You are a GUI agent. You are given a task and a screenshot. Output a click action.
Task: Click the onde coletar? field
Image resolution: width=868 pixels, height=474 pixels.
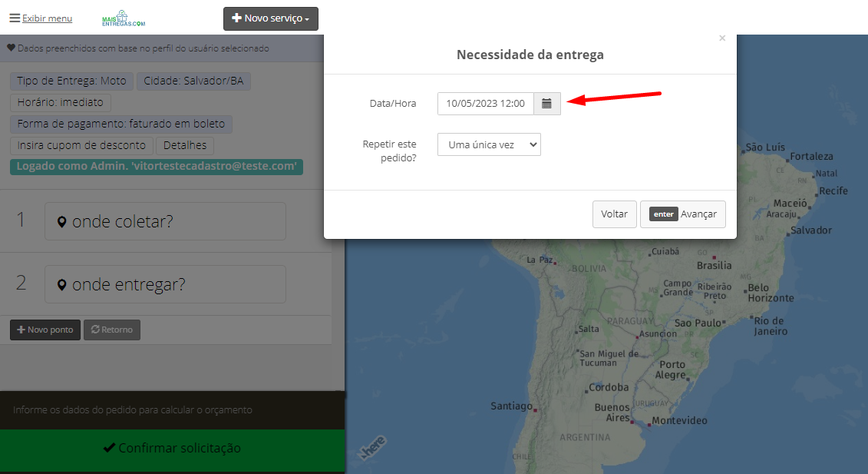[x=165, y=221]
